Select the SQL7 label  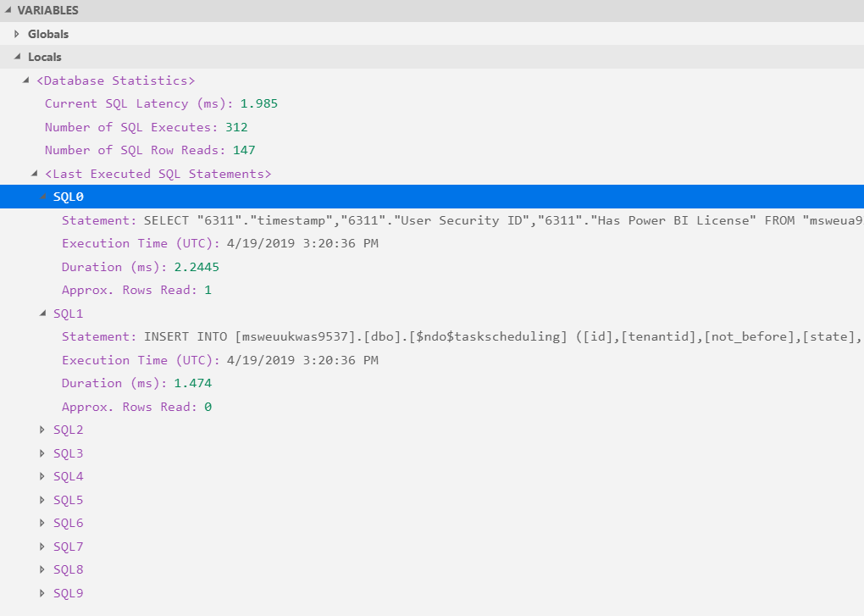tap(69, 547)
